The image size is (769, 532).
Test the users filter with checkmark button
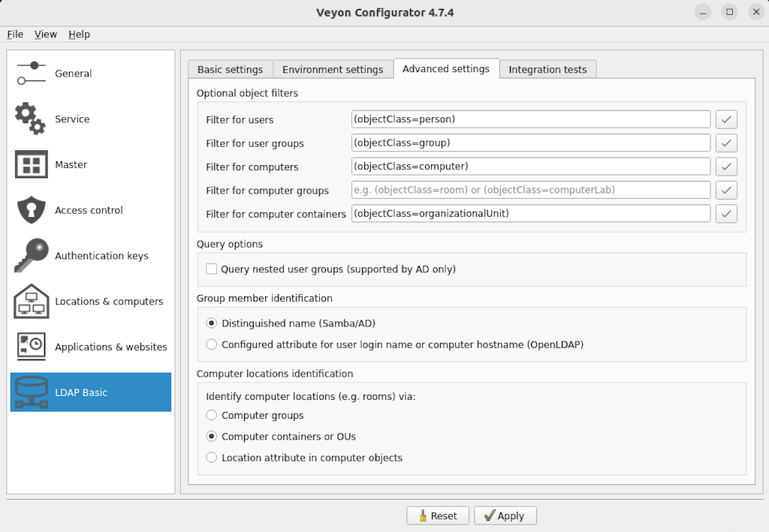tap(725, 119)
